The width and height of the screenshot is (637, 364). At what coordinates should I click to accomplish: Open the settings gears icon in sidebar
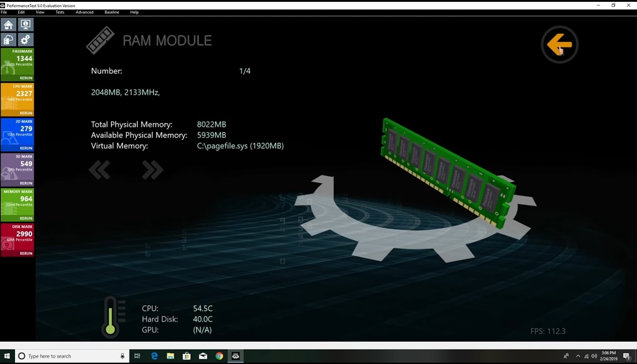[x=25, y=39]
